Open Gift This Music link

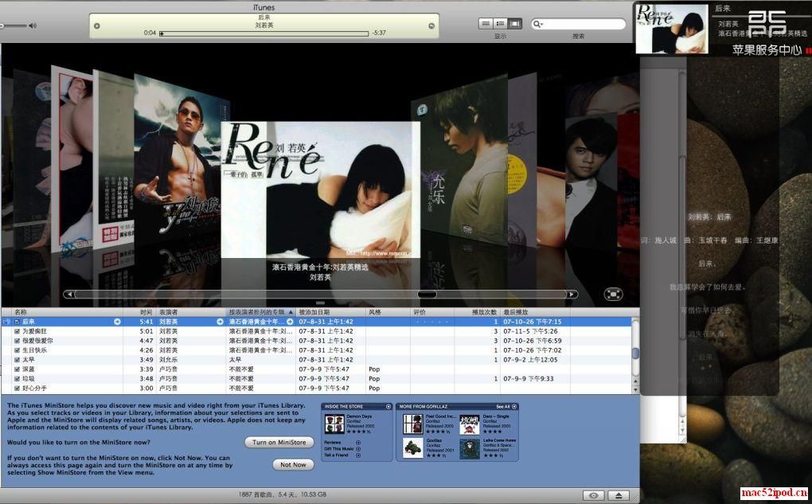pyautogui.click(x=339, y=449)
